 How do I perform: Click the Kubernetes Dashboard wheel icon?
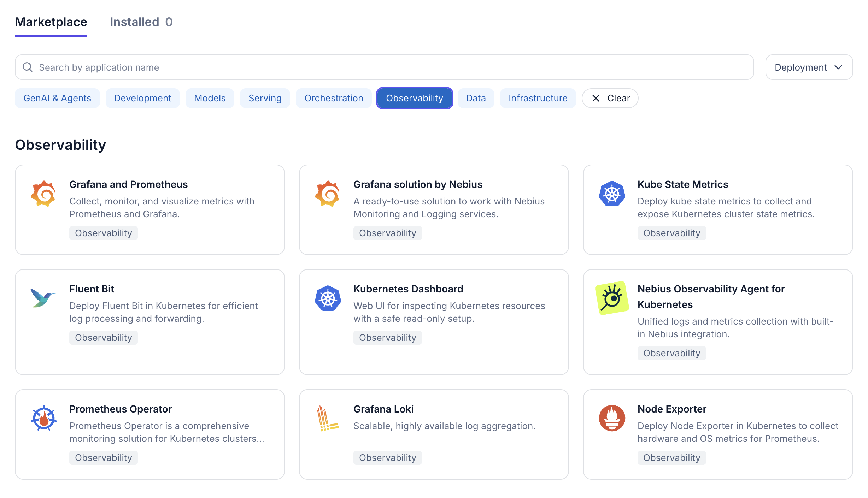pyautogui.click(x=328, y=298)
